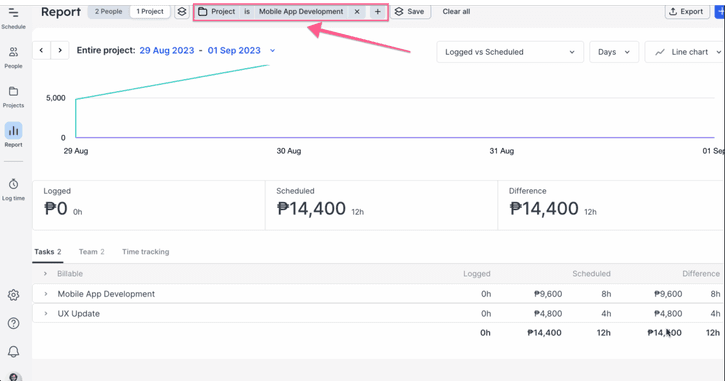Open the People section icon
This screenshot has height=381, width=725.
[x=13, y=52]
